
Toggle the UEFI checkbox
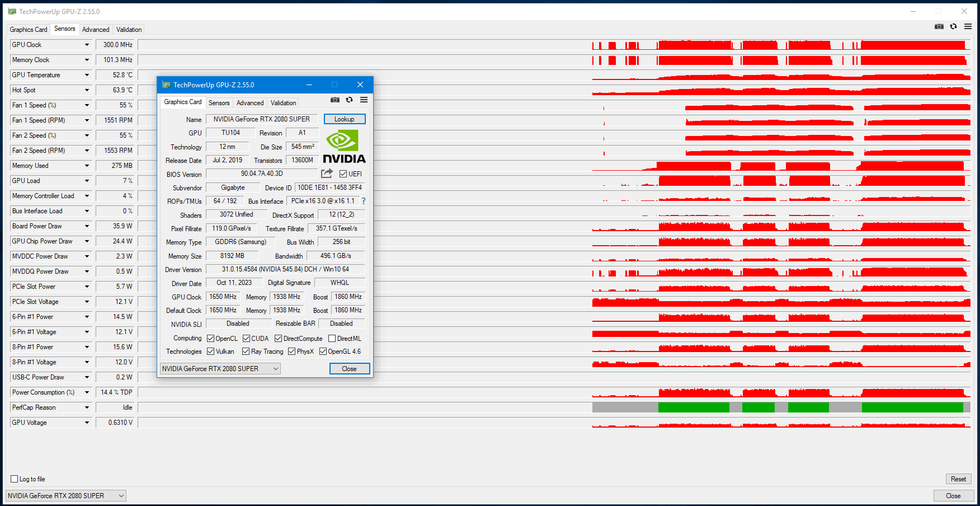coord(343,174)
